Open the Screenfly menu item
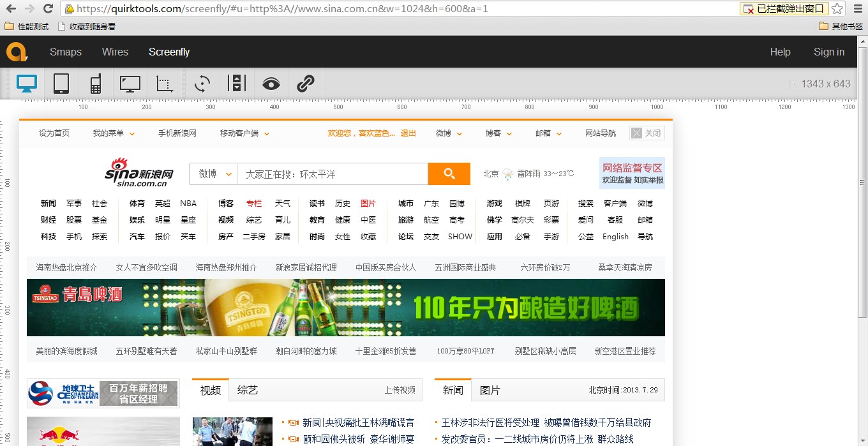This screenshot has height=446, width=868. pos(169,52)
